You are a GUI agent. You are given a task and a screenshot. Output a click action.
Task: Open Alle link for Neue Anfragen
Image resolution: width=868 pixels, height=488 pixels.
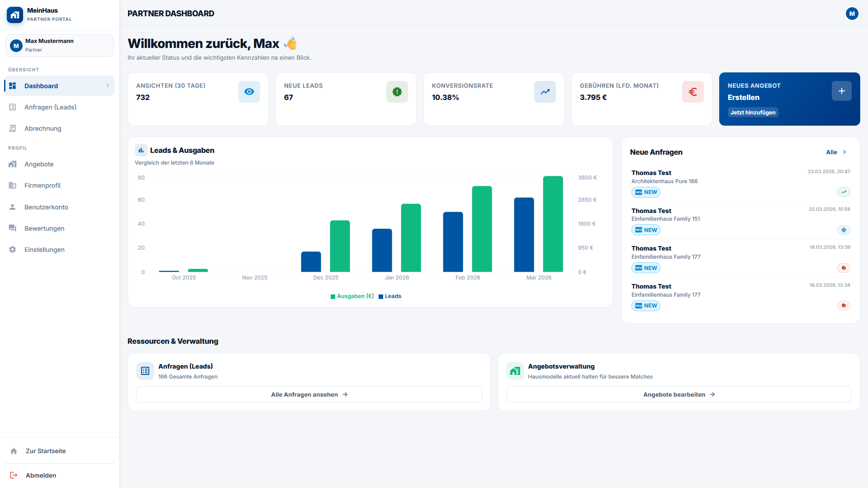tap(835, 152)
